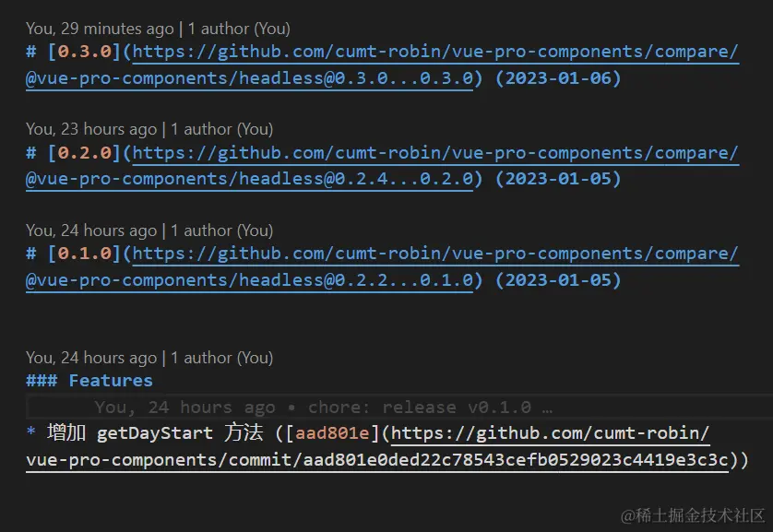Open the aad801e commit URL on GitHub
This screenshot has width=773, height=532.
click(x=378, y=447)
